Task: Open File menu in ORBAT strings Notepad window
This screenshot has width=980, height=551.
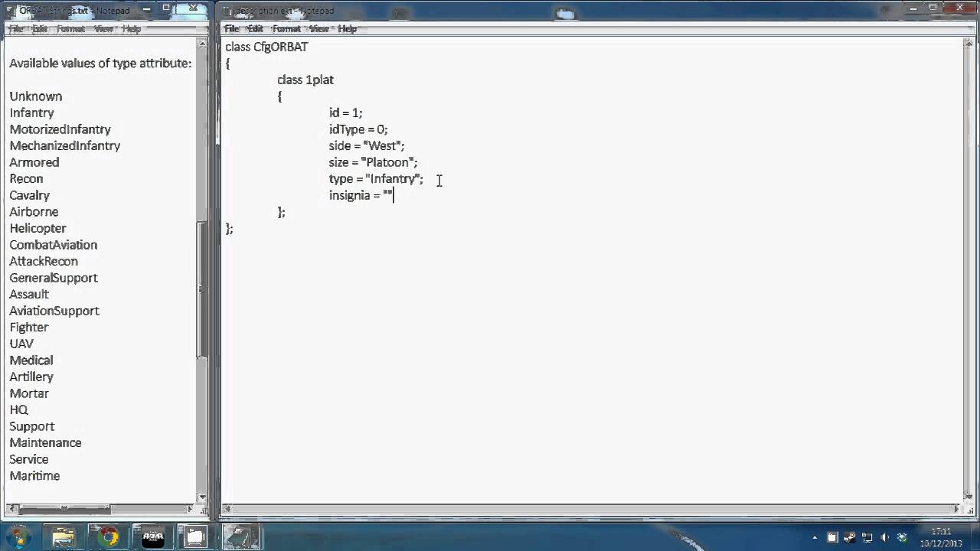Action: coord(15,29)
